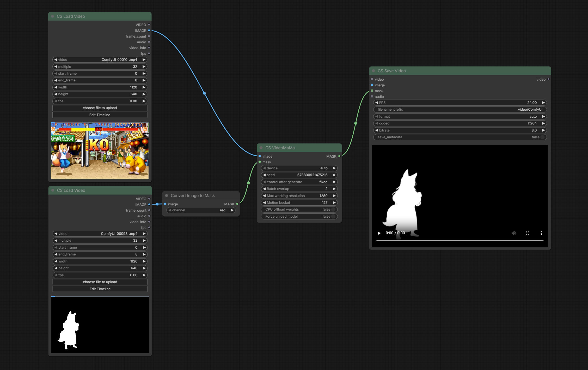This screenshot has height=370, width=588.
Task: Click the MASK output socket on CS VideoMaMa
Action: 339,156
